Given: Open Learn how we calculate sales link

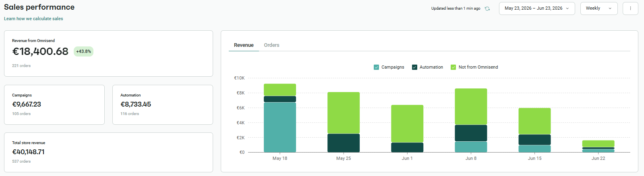Looking at the screenshot, I should (x=33, y=19).
